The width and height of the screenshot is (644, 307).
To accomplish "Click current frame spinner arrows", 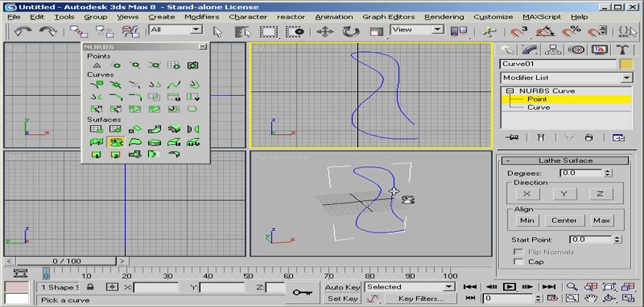I will [539, 299].
